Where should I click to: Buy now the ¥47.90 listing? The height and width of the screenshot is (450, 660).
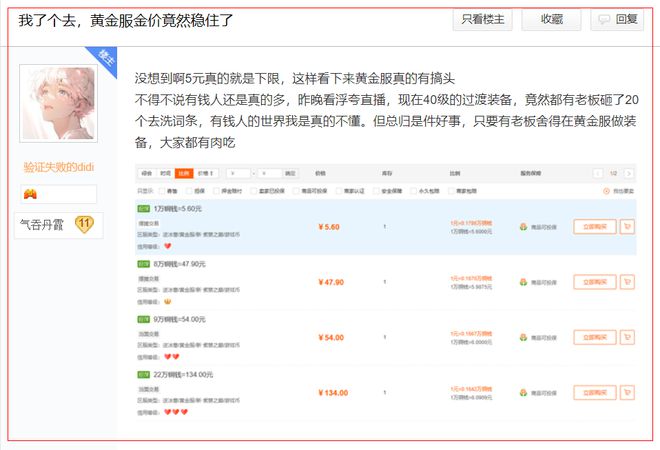(595, 282)
